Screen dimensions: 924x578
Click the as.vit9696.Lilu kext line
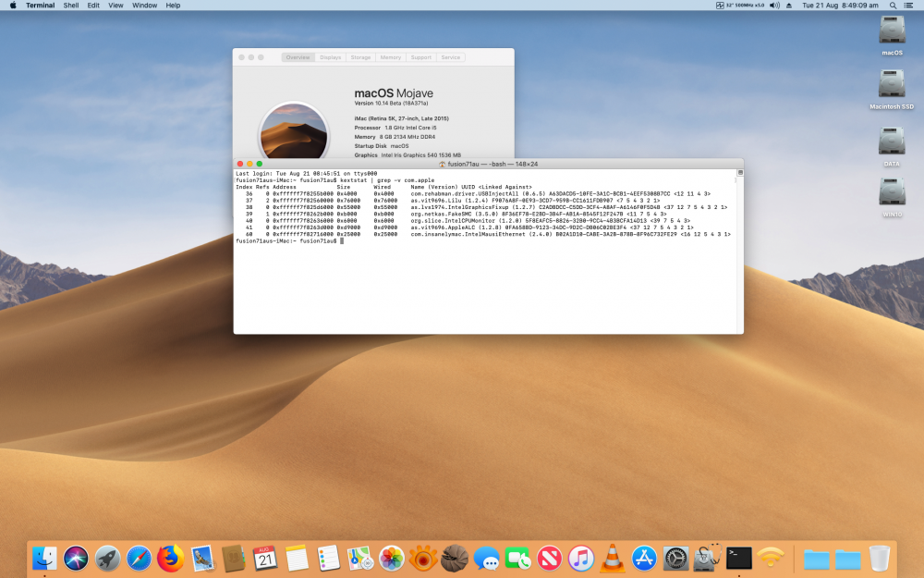click(x=451, y=201)
